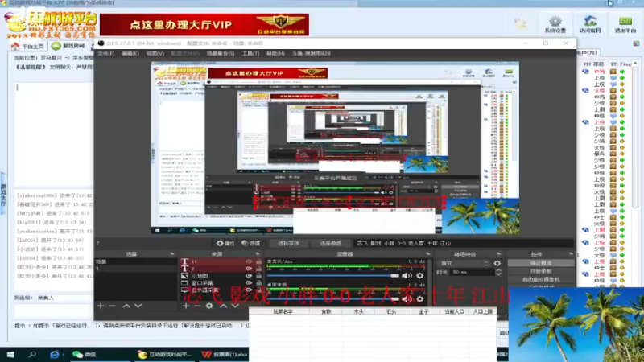Remove the selected source with the minus icon

click(197, 306)
